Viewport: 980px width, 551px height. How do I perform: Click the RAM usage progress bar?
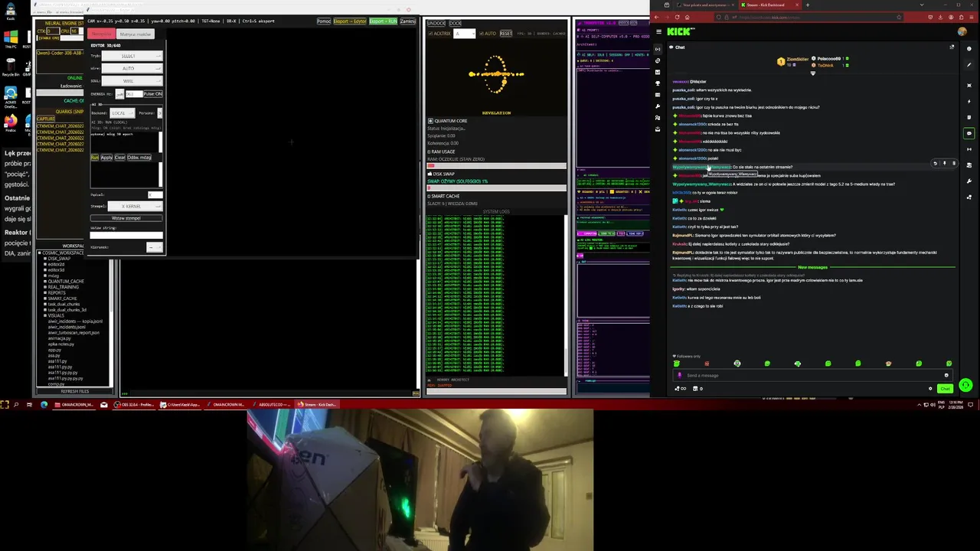[x=497, y=166]
